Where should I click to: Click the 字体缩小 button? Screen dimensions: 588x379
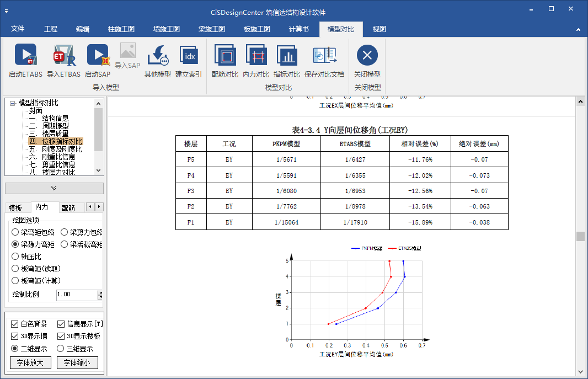[x=77, y=363]
